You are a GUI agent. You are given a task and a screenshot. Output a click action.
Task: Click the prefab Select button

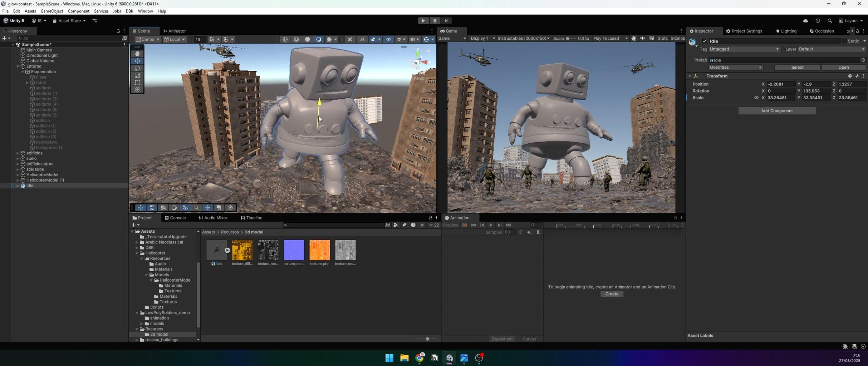797,67
